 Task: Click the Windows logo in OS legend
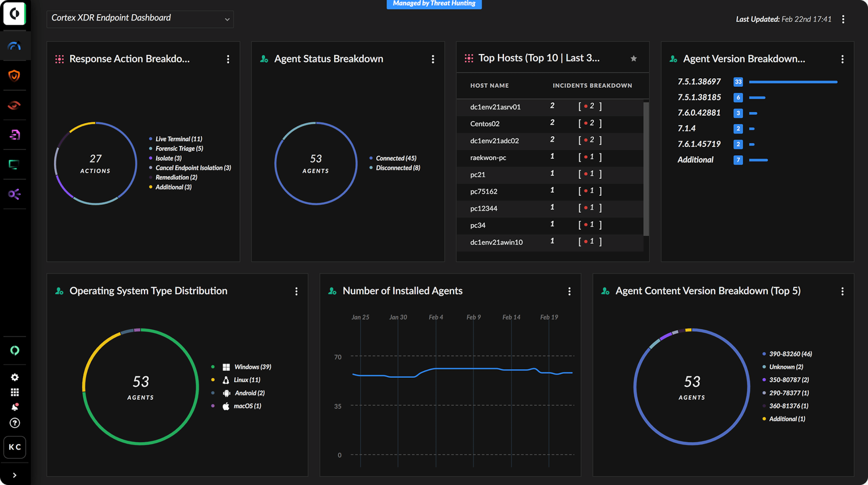tap(226, 367)
